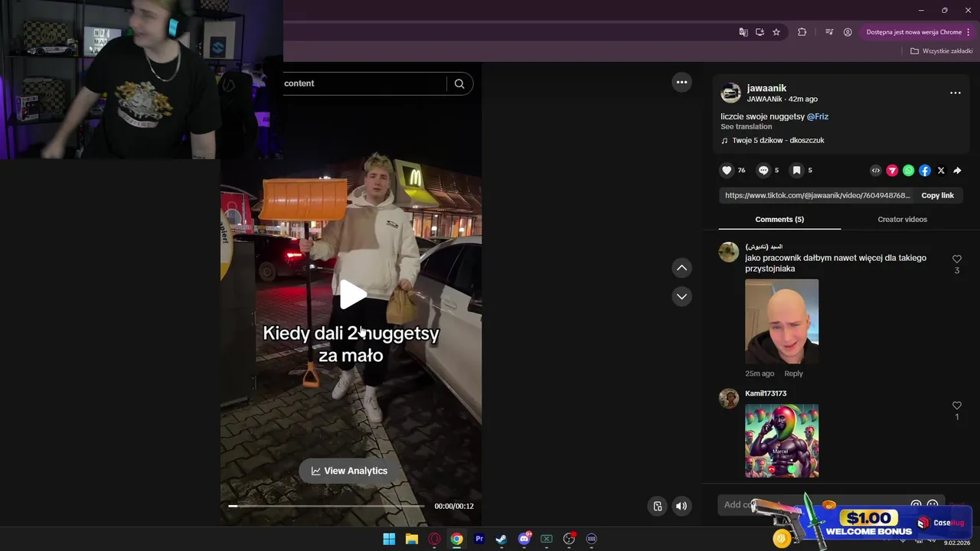The width and height of the screenshot is (980, 551).
Task: Open the Chrome three-dot menu
Action: pyautogui.click(x=969, y=32)
